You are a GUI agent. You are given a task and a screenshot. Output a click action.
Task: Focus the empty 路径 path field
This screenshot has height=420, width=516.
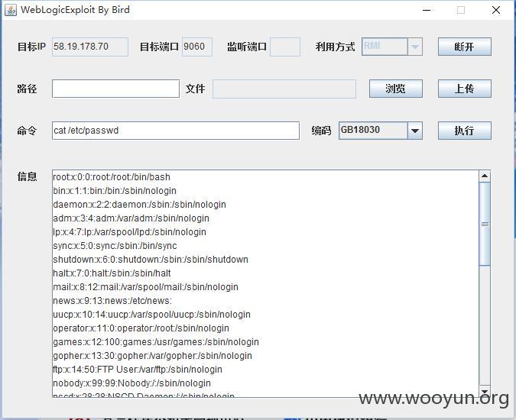tap(115, 89)
